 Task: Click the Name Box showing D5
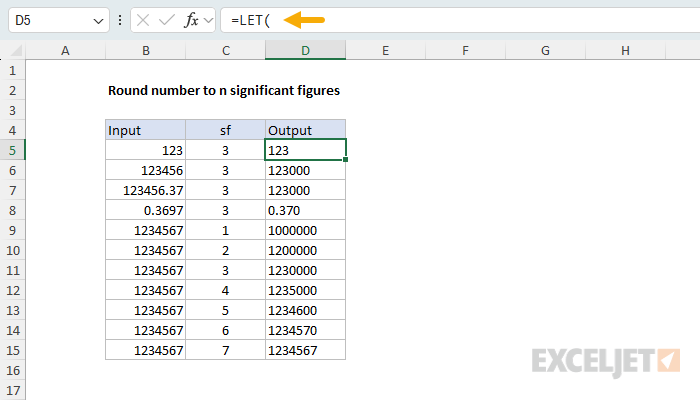coord(59,20)
